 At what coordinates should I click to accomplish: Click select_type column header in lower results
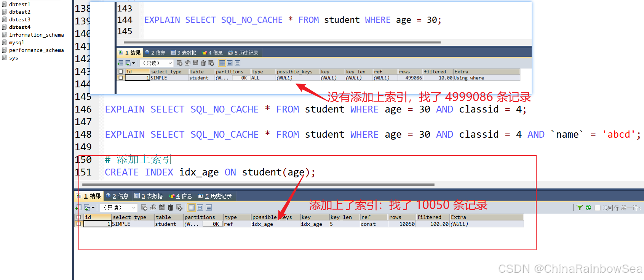click(x=133, y=217)
